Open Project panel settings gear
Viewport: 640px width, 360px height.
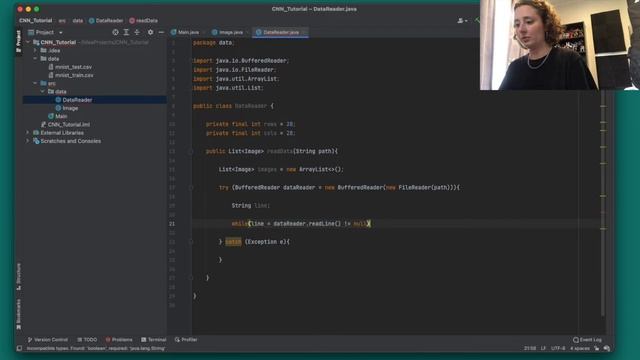[x=151, y=32]
